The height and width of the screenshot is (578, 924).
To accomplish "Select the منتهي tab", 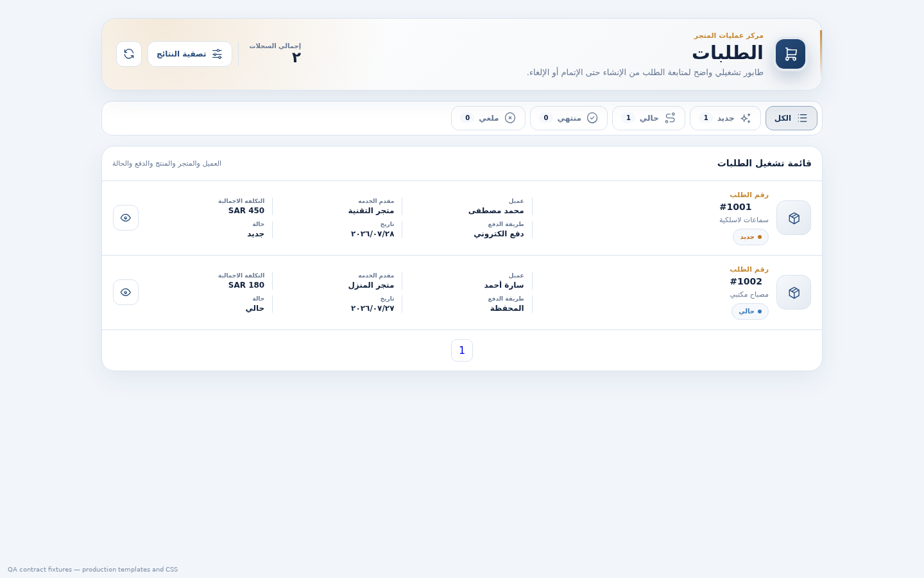I will pyautogui.click(x=569, y=118).
